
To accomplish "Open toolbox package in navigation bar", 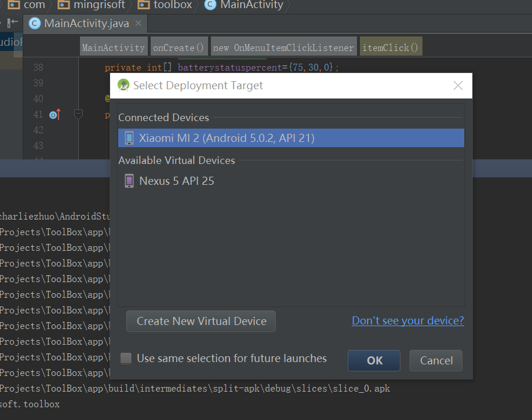I will 173,5.
